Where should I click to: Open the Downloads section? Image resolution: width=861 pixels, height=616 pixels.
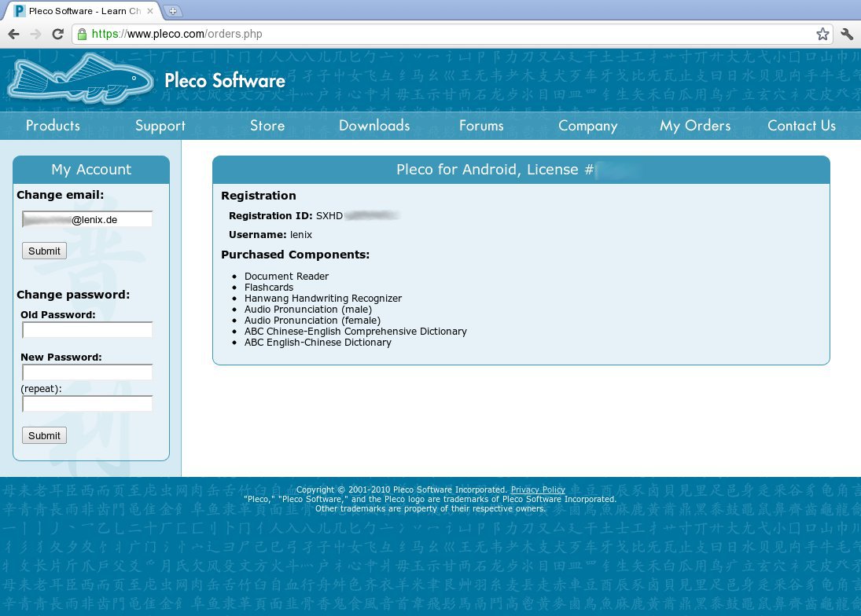(374, 126)
